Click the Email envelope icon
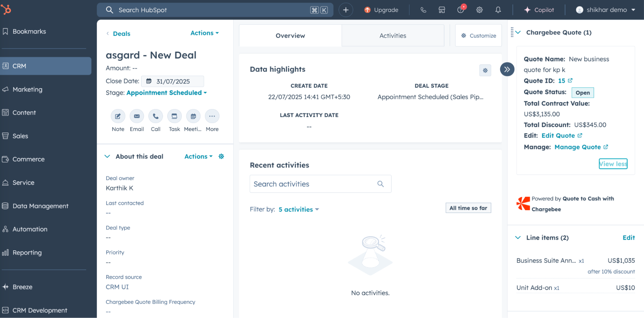644x318 pixels. (x=137, y=116)
